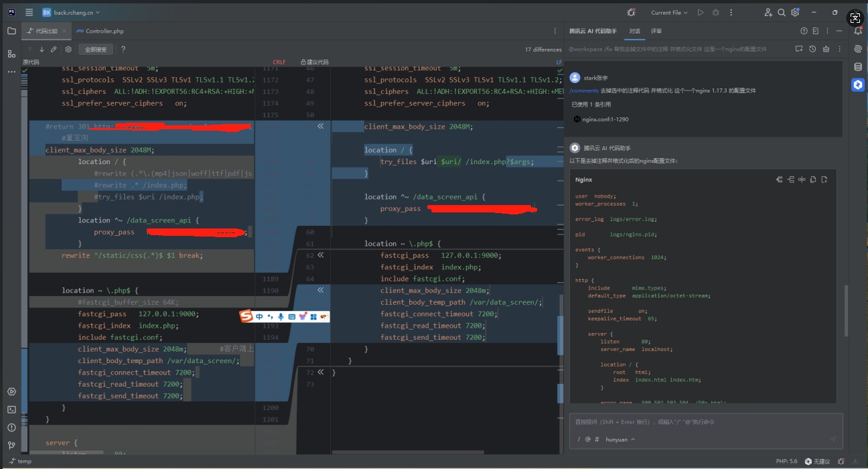Open AI assistant help icon
Viewport: 868px width, 469px height.
[804, 31]
